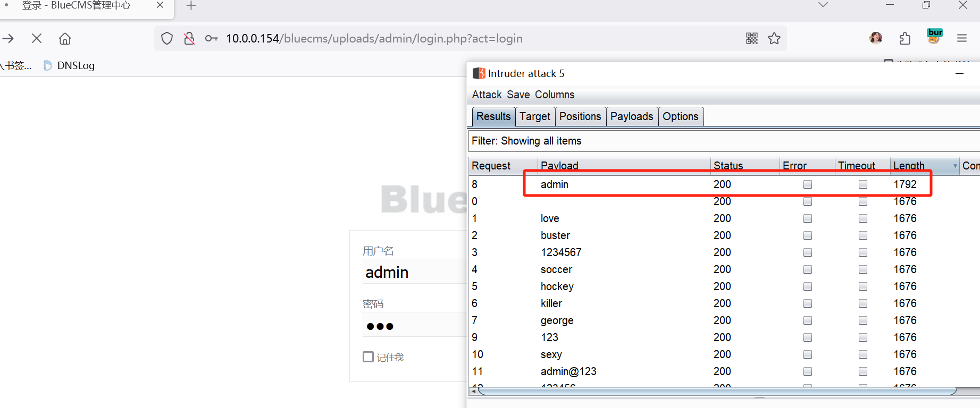Click the DNSLog bookmark
This screenshot has width=980, height=408.
(69, 65)
